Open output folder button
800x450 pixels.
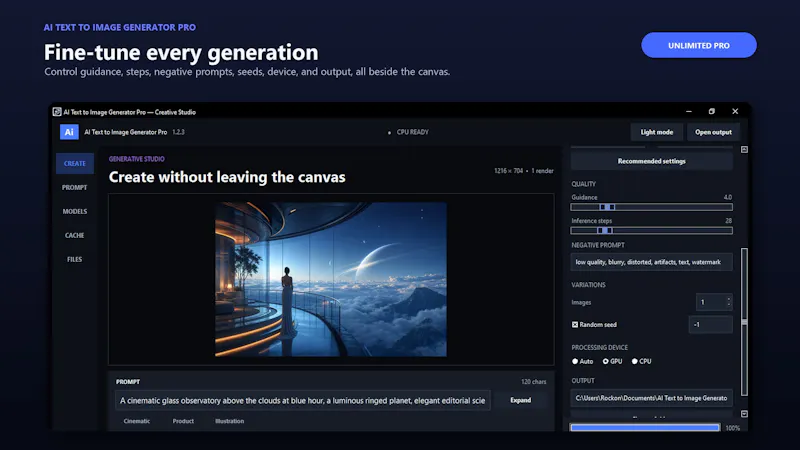[x=713, y=132]
